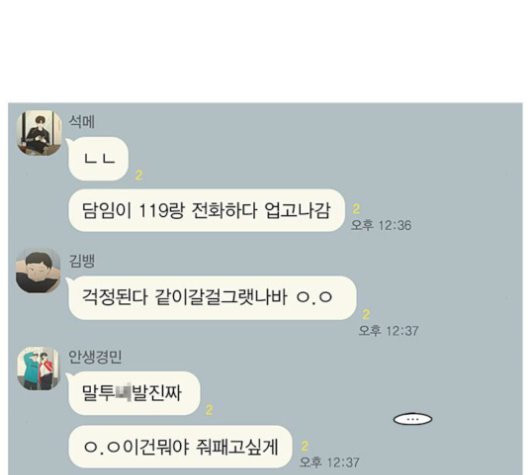Click the ellipsis speech bubble icon

tap(412, 419)
